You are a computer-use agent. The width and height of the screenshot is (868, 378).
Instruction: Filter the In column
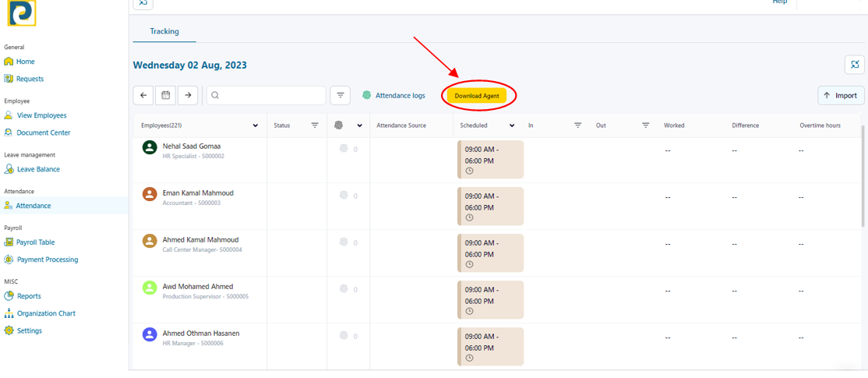tap(577, 125)
